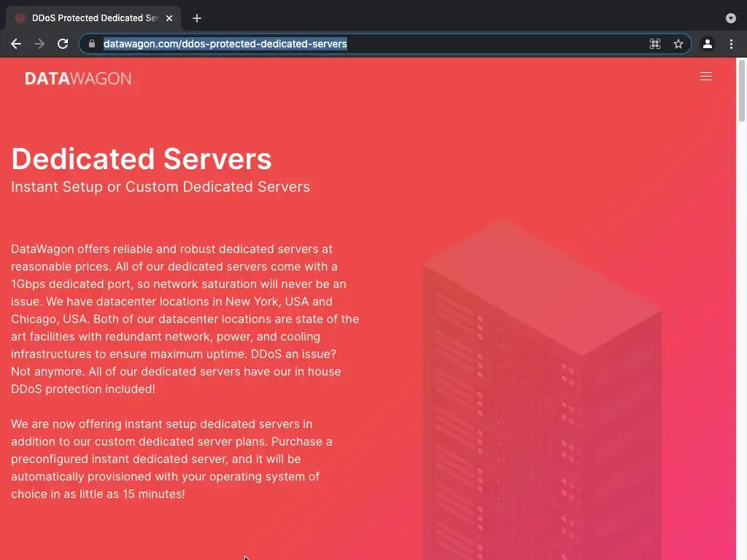Click the tab favicon icon
The image size is (747, 560).
pos(20,18)
